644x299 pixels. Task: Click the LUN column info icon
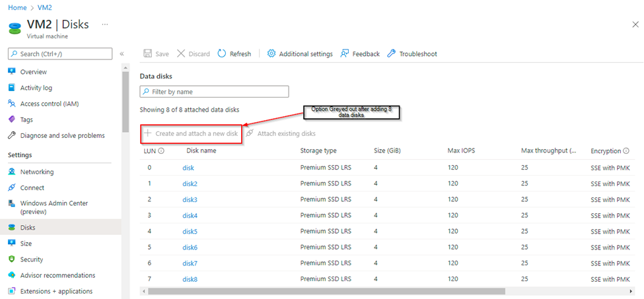(x=161, y=151)
